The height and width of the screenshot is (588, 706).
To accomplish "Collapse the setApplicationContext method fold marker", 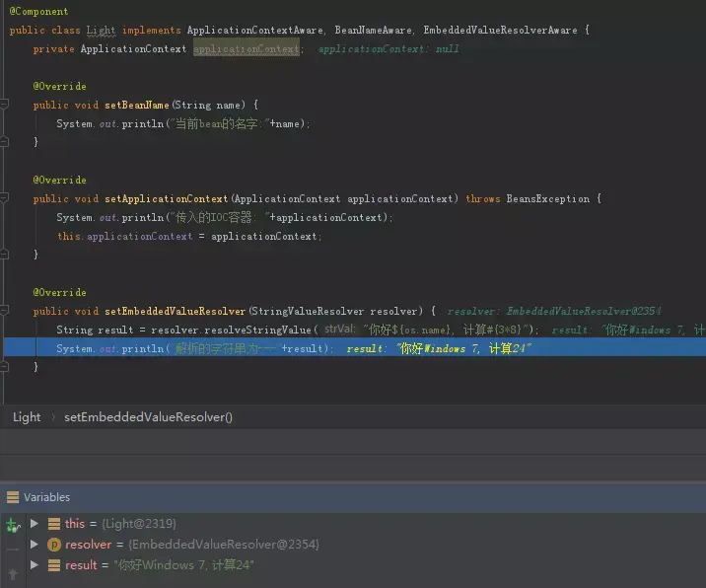I will 4,198.
